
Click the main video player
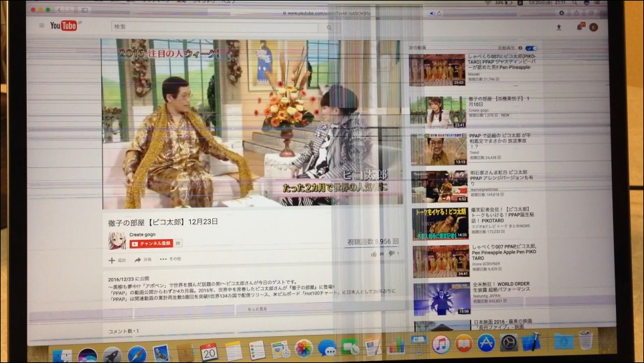252,123
